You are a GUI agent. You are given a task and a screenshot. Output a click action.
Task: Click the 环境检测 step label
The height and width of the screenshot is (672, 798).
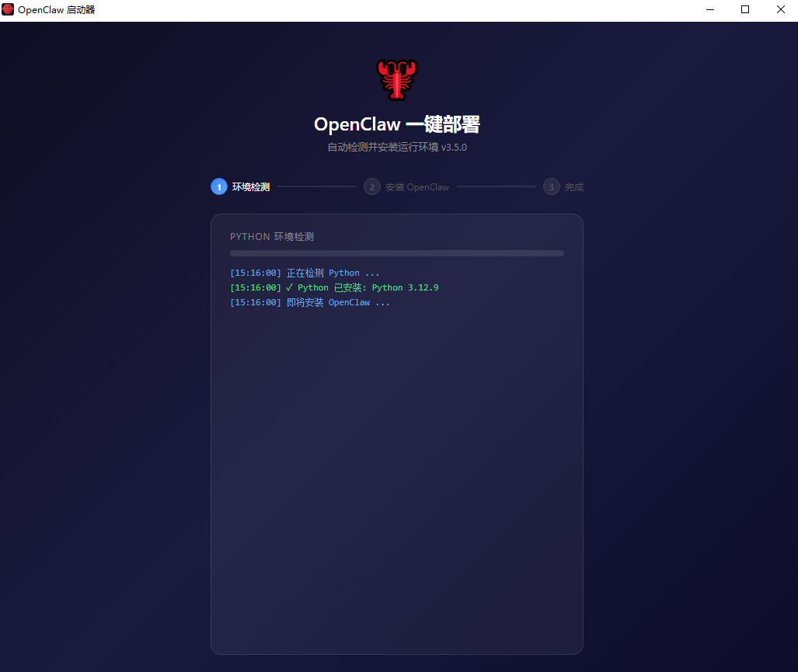251,187
